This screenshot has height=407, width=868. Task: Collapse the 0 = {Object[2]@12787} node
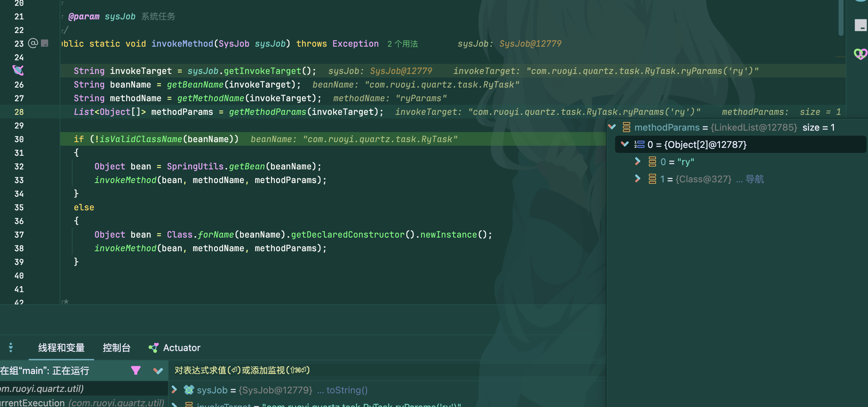625,144
